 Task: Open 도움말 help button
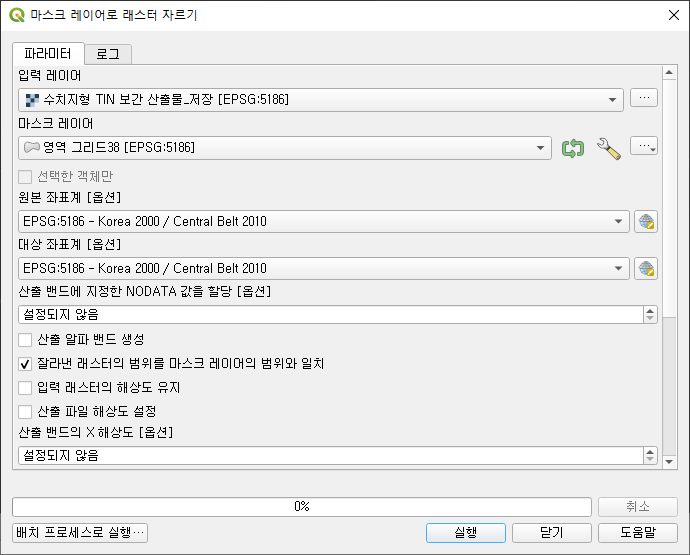(x=638, y=533)
